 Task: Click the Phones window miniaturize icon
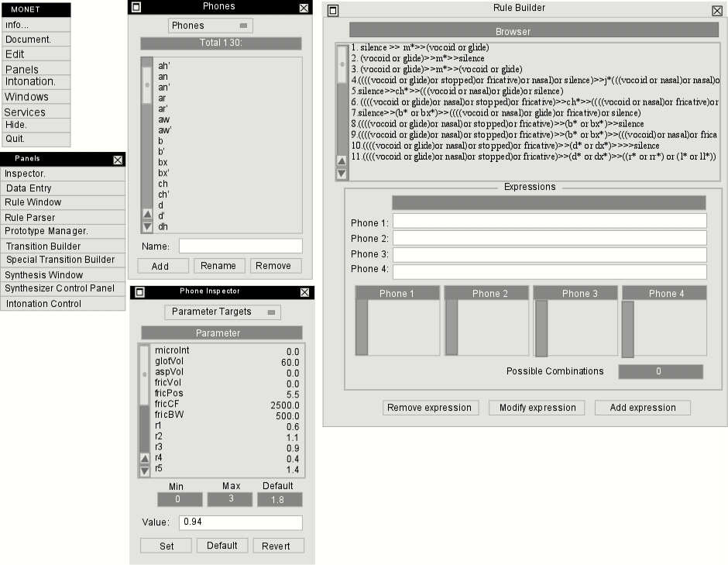point(136,7)
